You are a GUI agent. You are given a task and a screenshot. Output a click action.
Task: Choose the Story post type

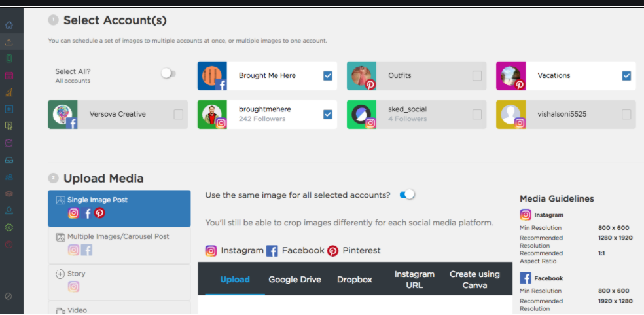click(119, 282)
